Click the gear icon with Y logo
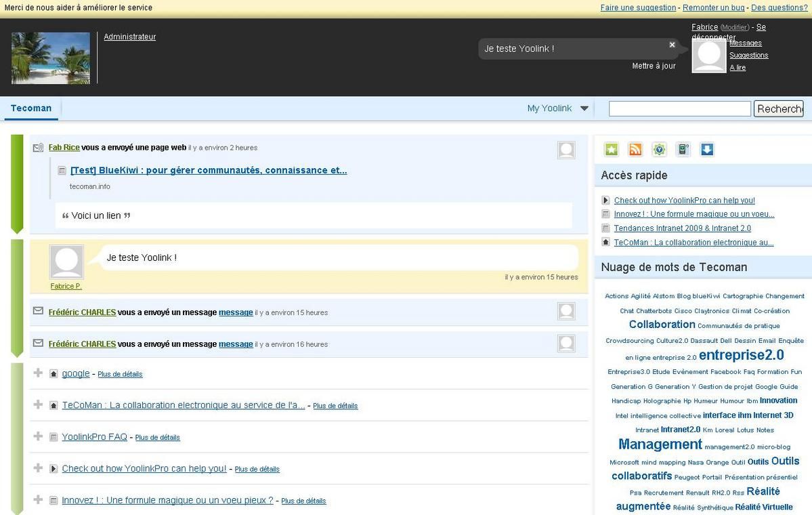The width and height of the screenshot is (812, 515). click(x=659, y=150)
